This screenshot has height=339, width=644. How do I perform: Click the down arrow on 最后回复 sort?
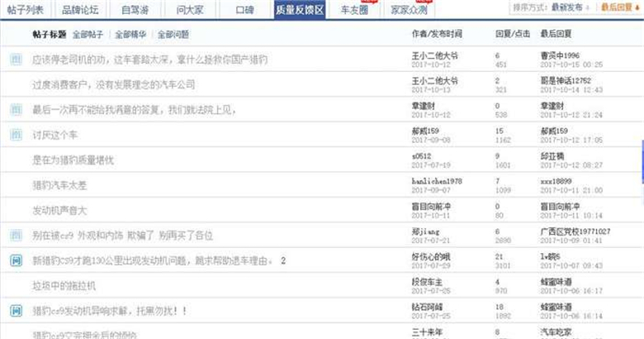(637, 7)
